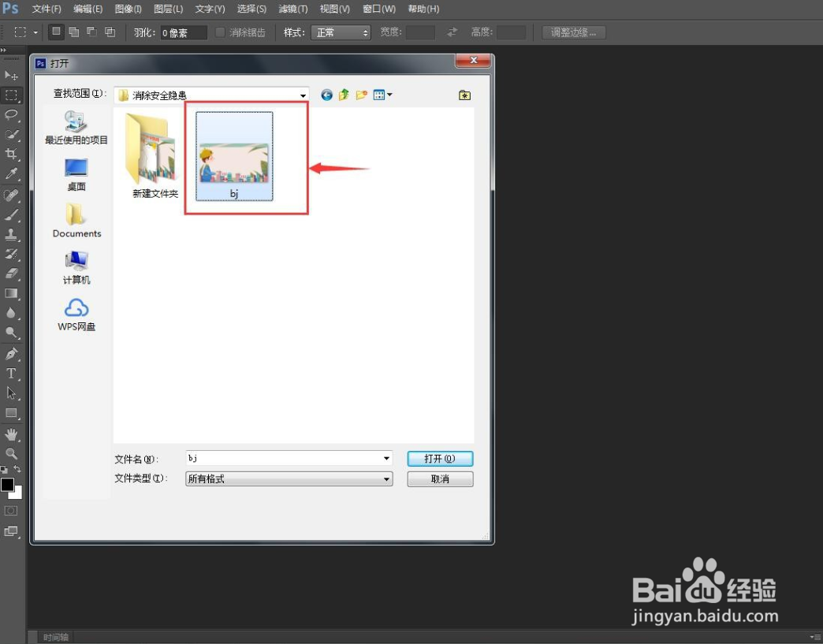
Task: Expand the file type format dropdown
Action: coord(386,478)
